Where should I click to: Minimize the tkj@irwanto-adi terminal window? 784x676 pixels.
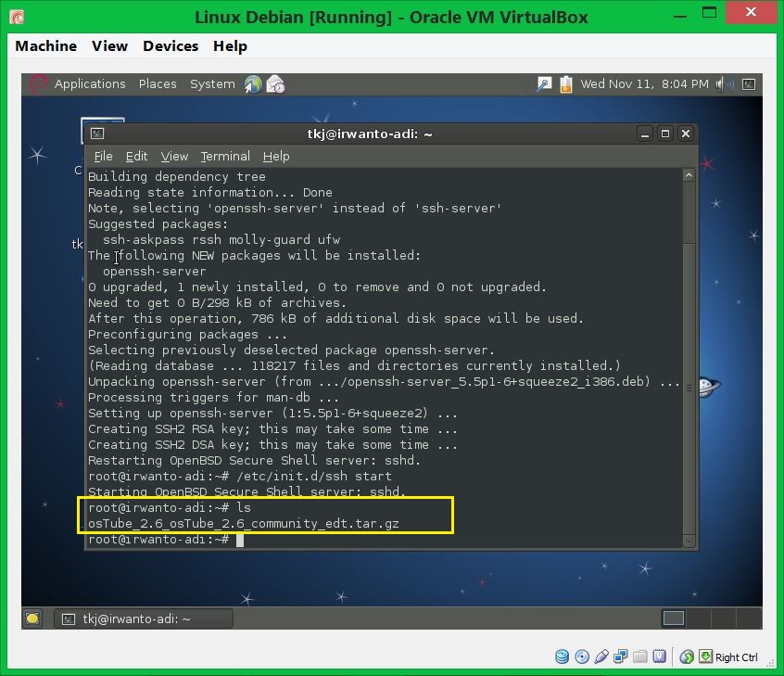pyautogui.click(x=645, y=134)
